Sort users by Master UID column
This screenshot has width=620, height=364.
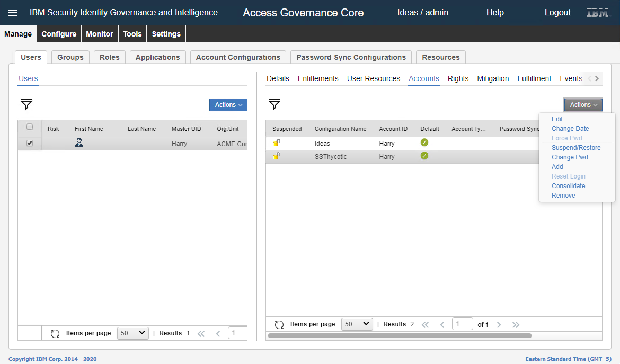(x=186, y=129)
